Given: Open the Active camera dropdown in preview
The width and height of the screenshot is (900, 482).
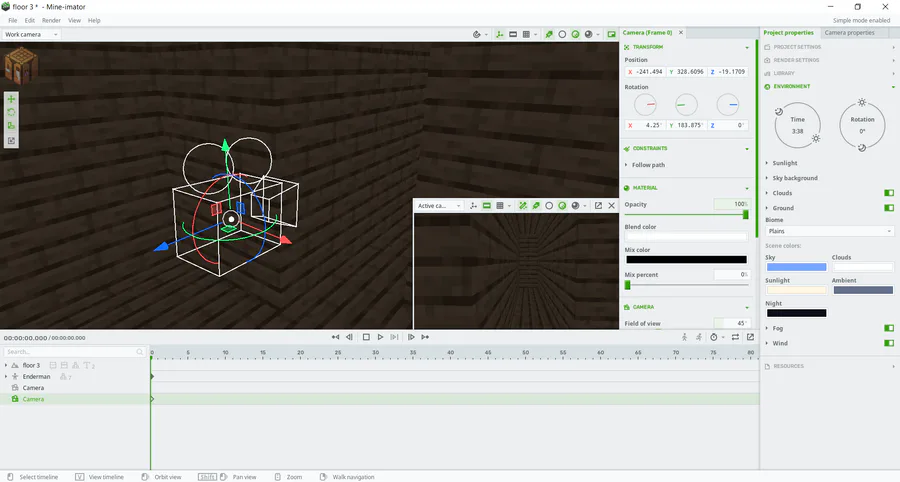Looking at the screenshot, I should pyautogui.click(x=439, y=205).
